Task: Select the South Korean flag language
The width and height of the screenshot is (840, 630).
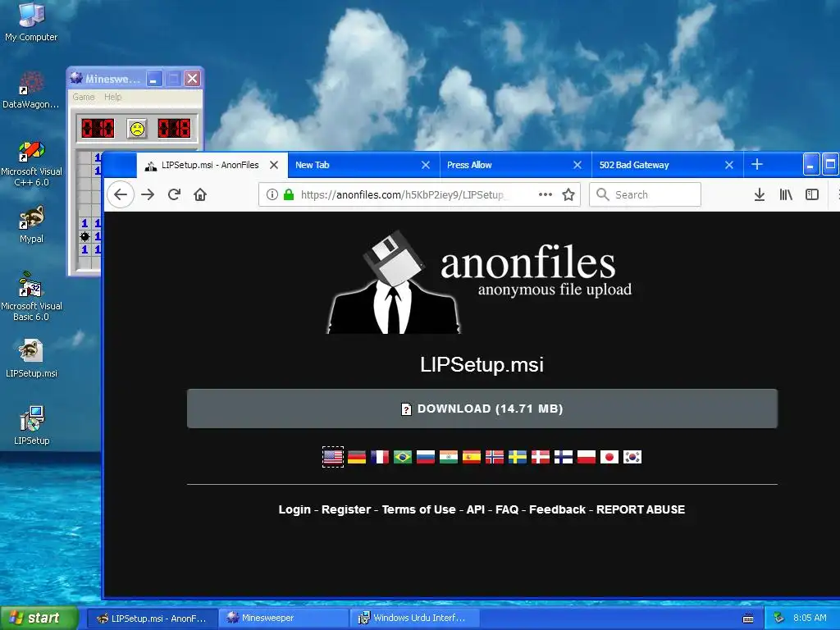Action: coord(632,457)
